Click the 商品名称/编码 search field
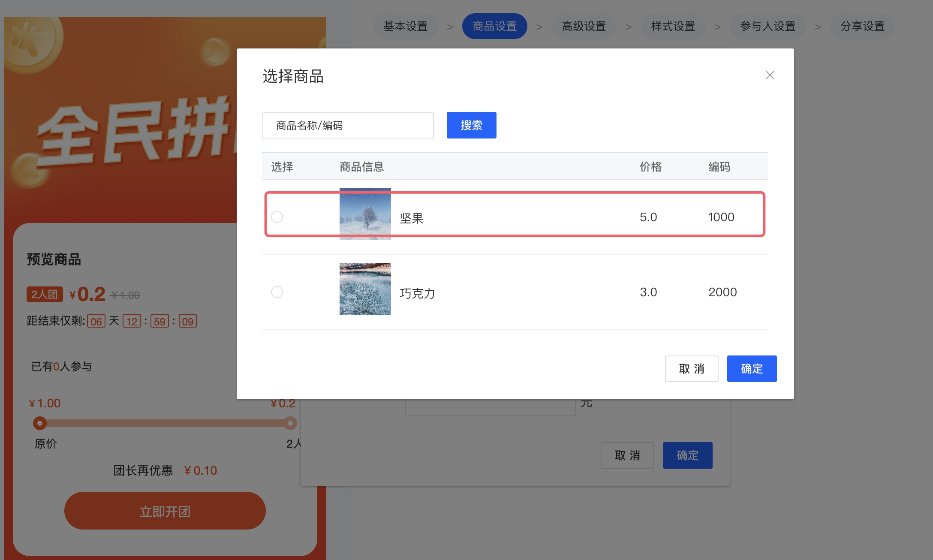 pos(348,126)
